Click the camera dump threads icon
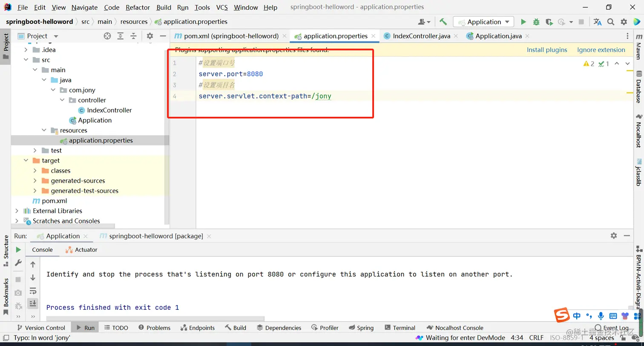 [x=18, y=293]
